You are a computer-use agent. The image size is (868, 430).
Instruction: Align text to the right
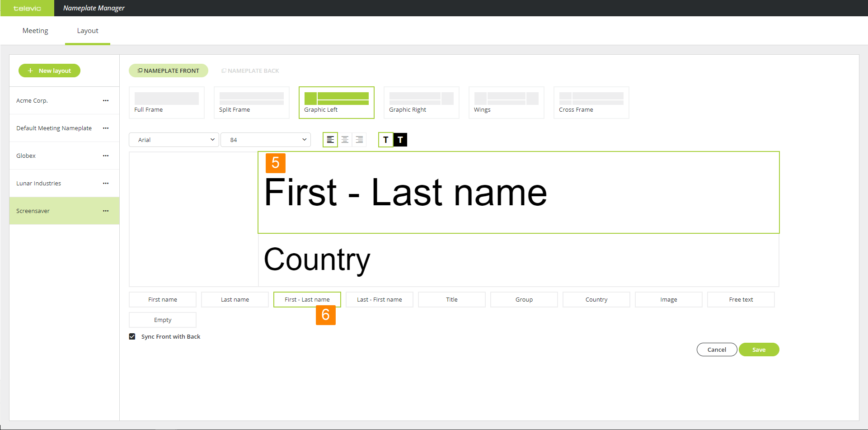tap(359, 140)
